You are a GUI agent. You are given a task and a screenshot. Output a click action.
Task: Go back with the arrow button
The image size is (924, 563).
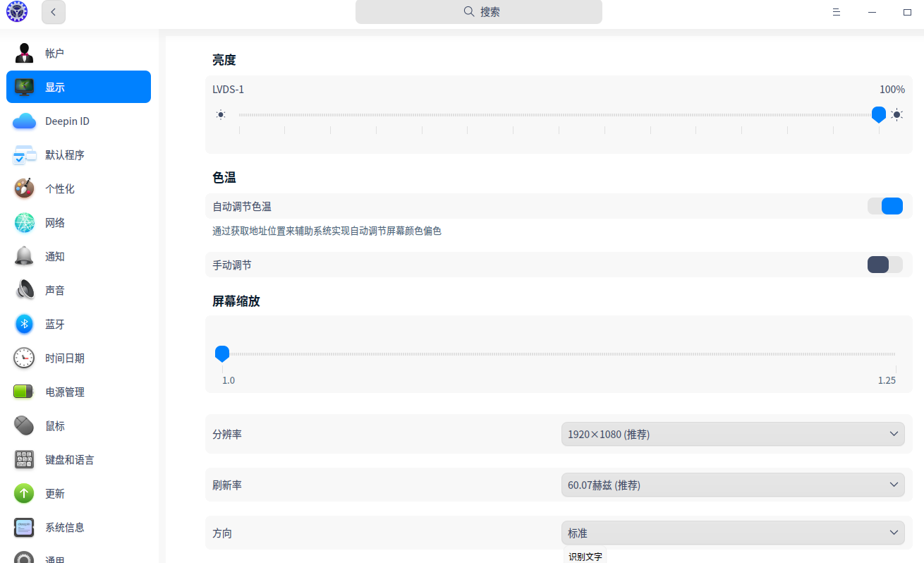(54, 12)
